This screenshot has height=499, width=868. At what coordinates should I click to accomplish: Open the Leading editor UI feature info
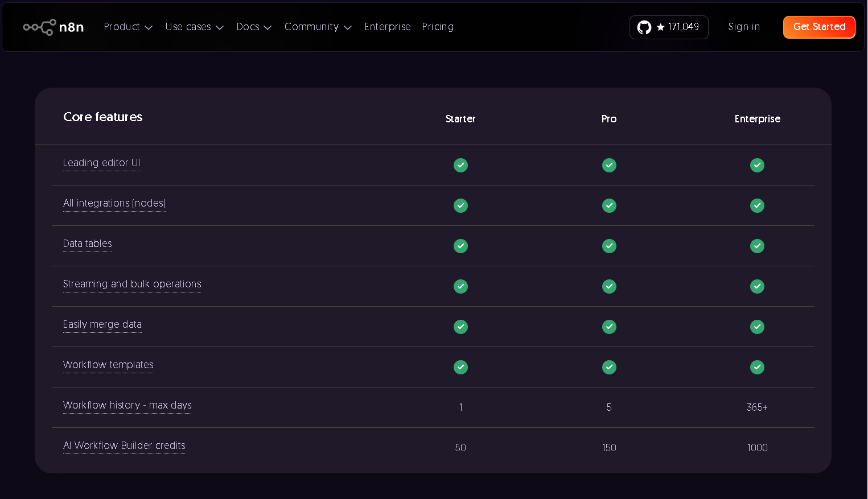pyautogui.click(x=101, y=163)
